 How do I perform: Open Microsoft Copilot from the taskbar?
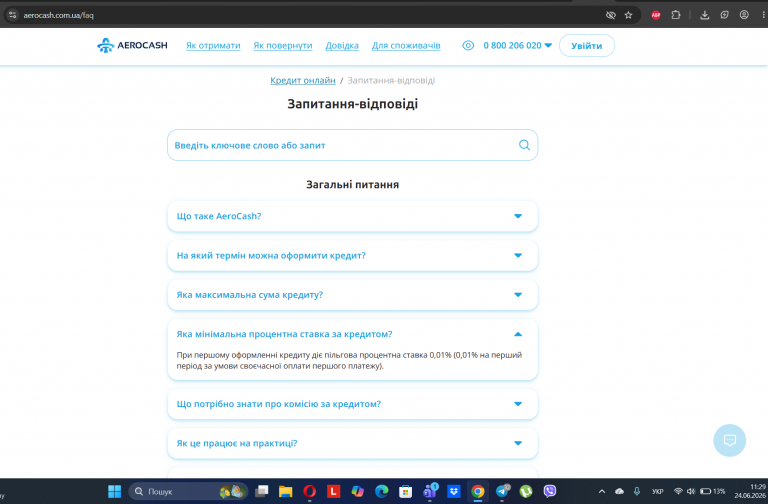(358, 491)
